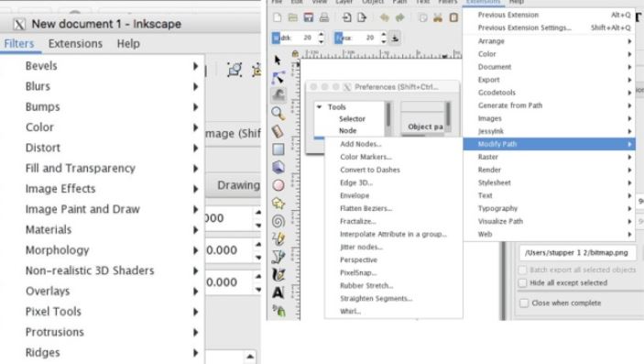Click the zoom drawing icon beside Bevels
Screen dimensions: 644x364
(235, 70)
